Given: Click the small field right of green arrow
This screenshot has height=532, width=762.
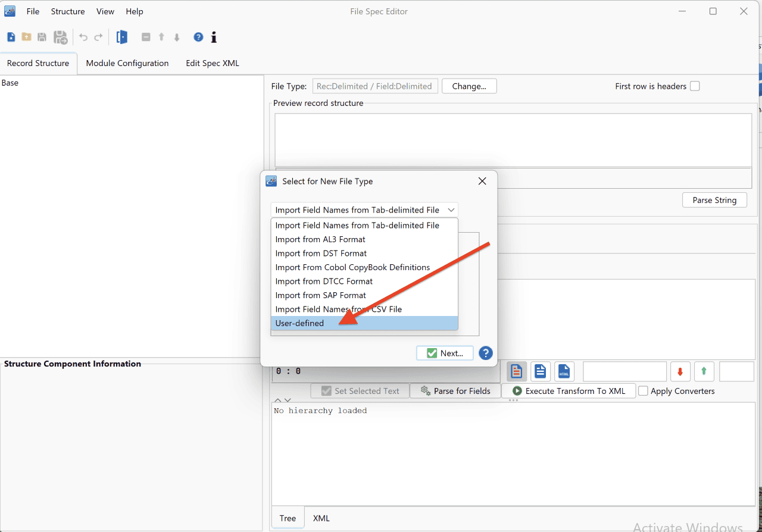Looking at the screenshot, I should 736,372.
